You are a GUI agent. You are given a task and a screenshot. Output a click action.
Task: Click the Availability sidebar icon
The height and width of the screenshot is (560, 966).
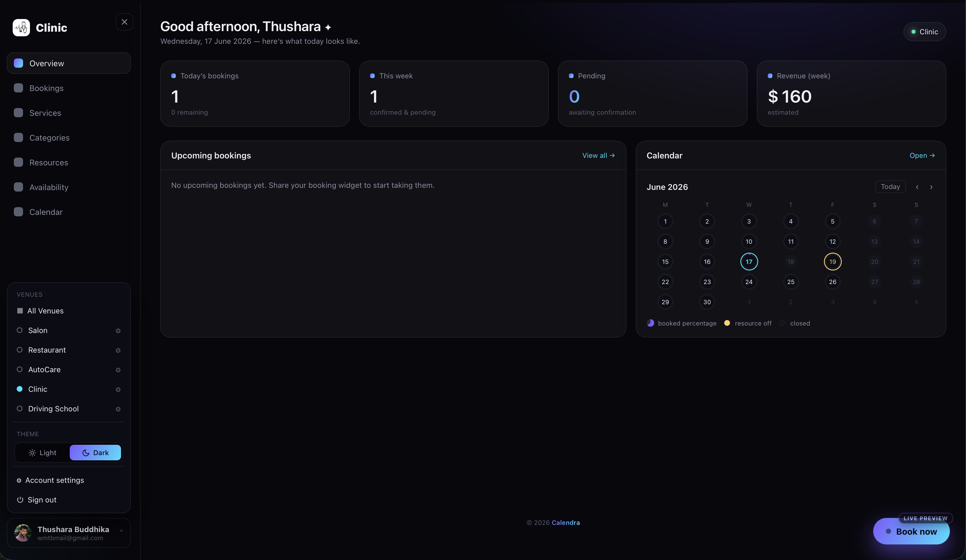point(18,187)
